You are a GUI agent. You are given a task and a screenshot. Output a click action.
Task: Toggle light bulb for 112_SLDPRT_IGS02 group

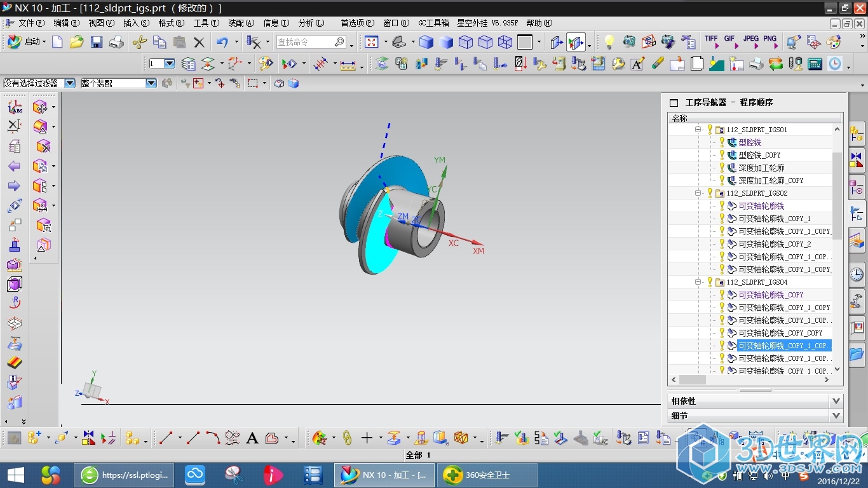click(x=710, y=193)
